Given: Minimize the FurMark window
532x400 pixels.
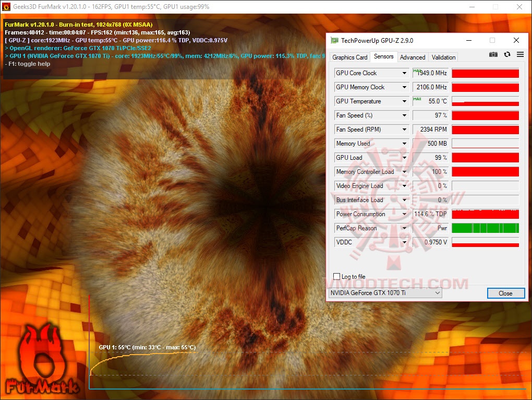Looking at the screenshot, I should (472, 7).
